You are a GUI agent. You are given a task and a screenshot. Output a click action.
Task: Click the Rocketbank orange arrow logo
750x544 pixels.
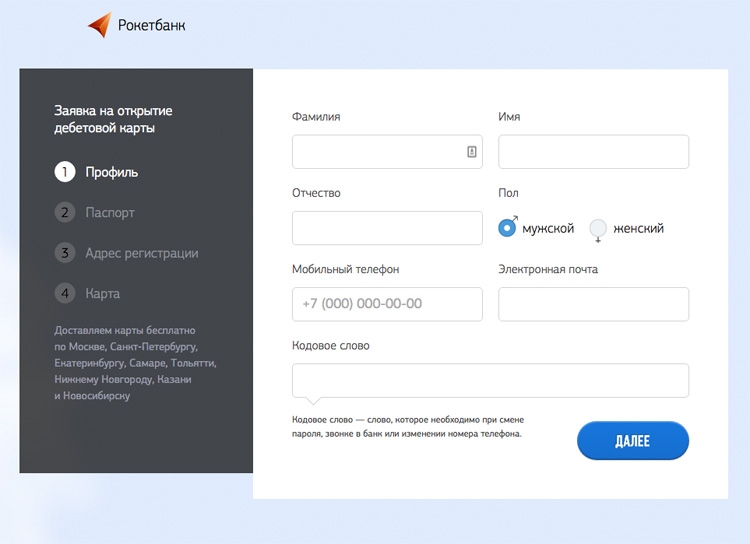(x=100, y=24)
